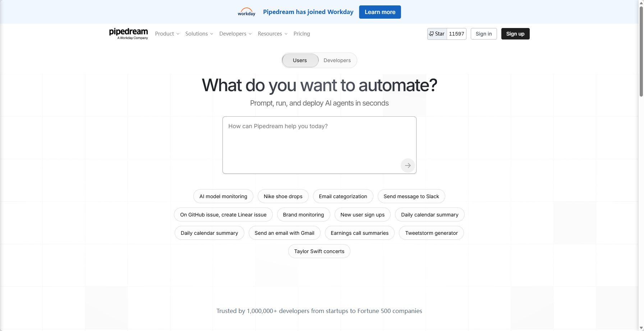The width and height of the screenshot is (644, 331).
Task: Click the "Trusted by 1,000,000+ developers" text
Action: pos(319,311)
